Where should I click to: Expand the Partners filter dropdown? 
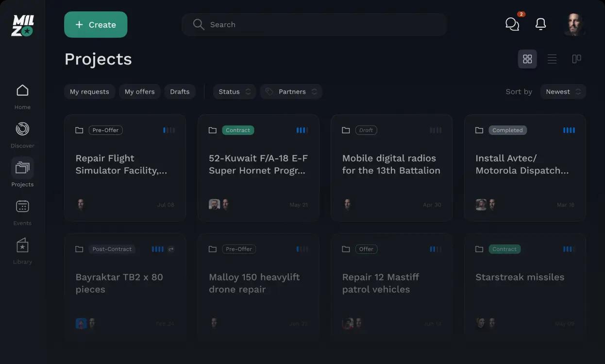pyautogui.click(x=291, y=92)
